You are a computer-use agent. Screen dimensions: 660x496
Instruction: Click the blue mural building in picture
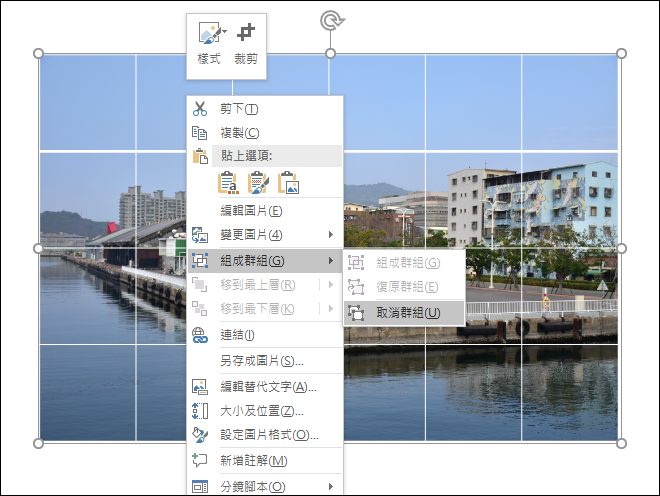(x=549, y=202)
